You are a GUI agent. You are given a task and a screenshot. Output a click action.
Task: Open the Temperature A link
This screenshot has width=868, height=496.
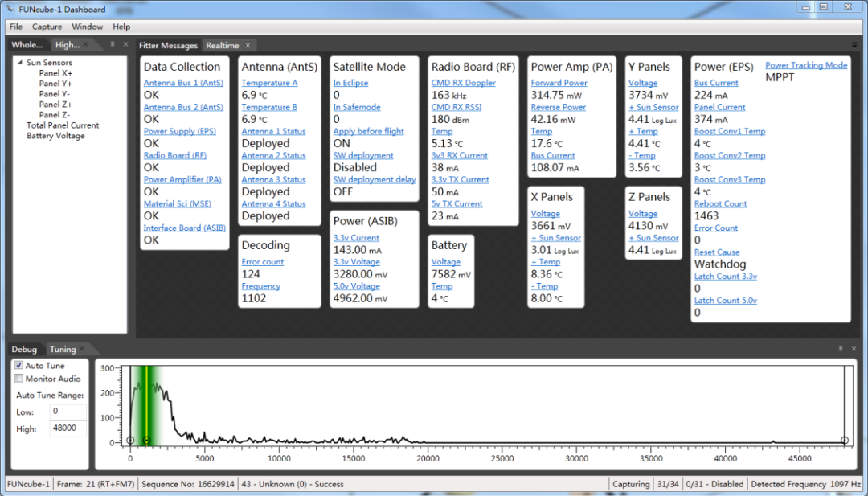point(269,83)
